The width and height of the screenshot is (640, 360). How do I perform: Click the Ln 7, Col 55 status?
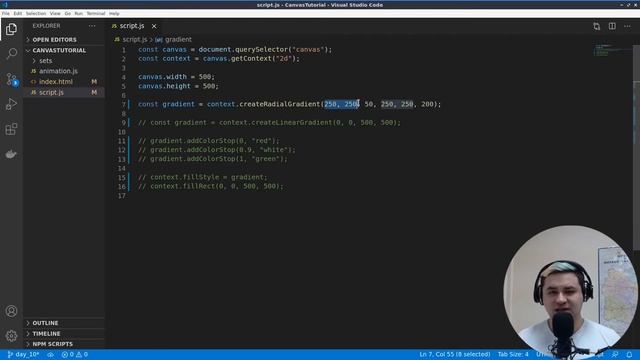point(455,354)
